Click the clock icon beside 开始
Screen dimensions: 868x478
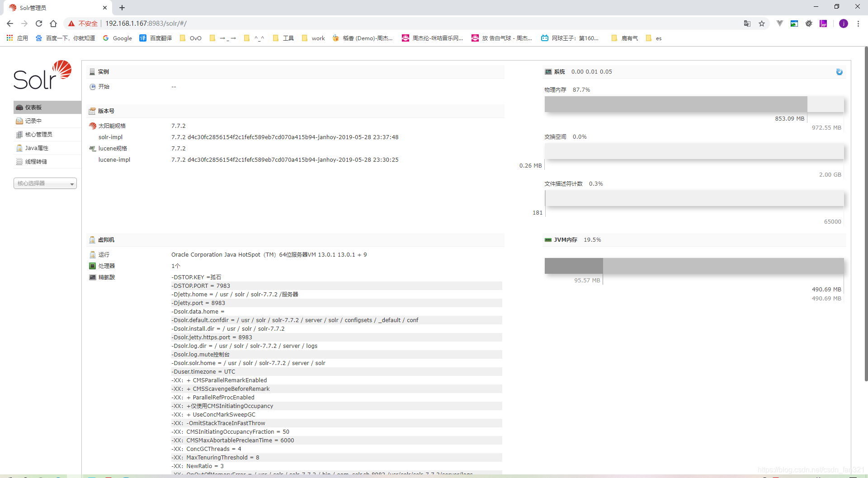(93, 87)
